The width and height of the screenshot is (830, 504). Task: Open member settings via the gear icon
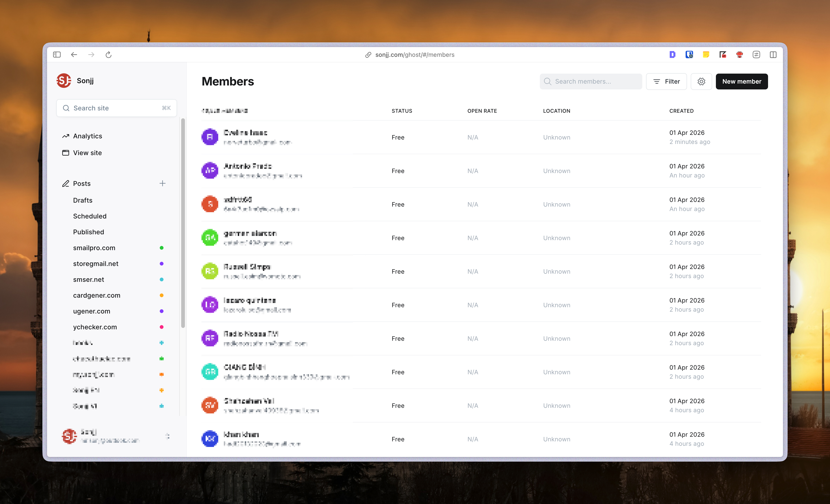click(701, 81)
